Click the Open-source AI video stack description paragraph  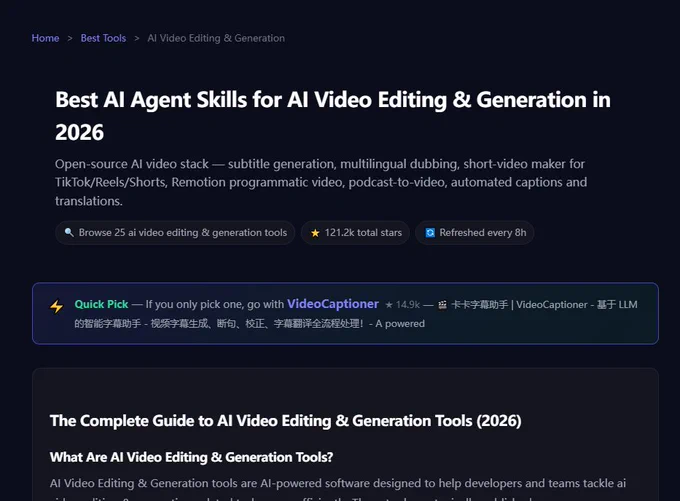point(321,182)
